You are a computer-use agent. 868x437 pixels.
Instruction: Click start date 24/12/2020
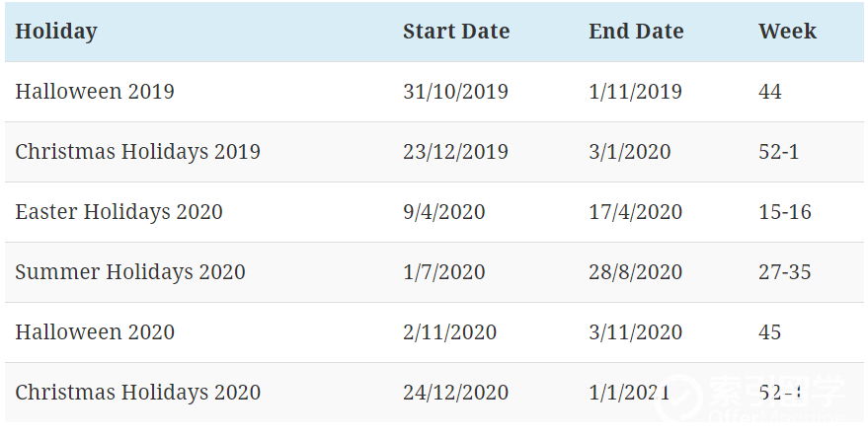(455, 393)
